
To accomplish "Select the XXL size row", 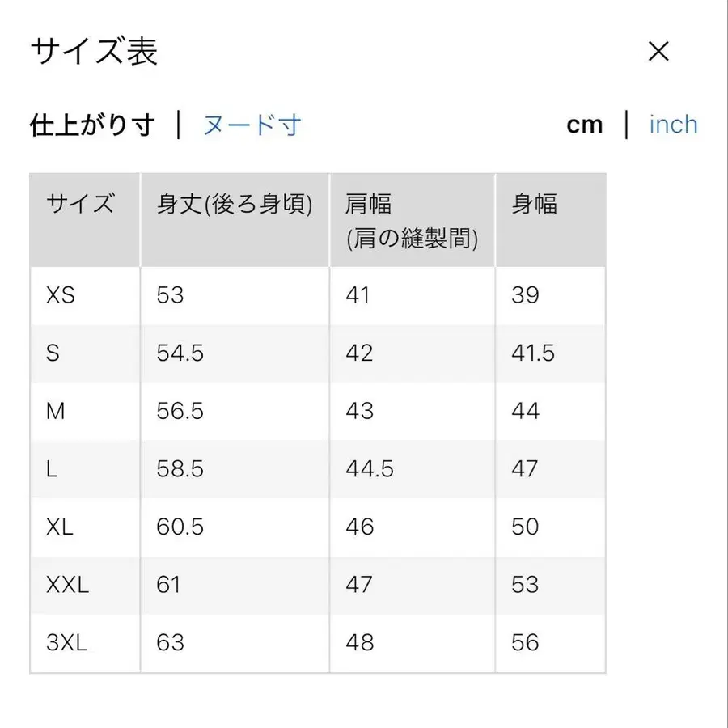I will [68, 585].
